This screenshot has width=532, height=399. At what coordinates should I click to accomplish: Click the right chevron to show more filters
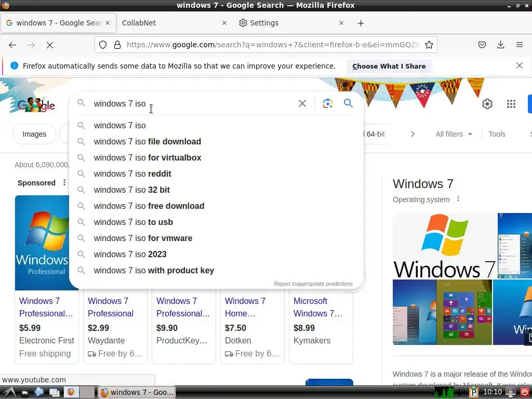point(412,134)
